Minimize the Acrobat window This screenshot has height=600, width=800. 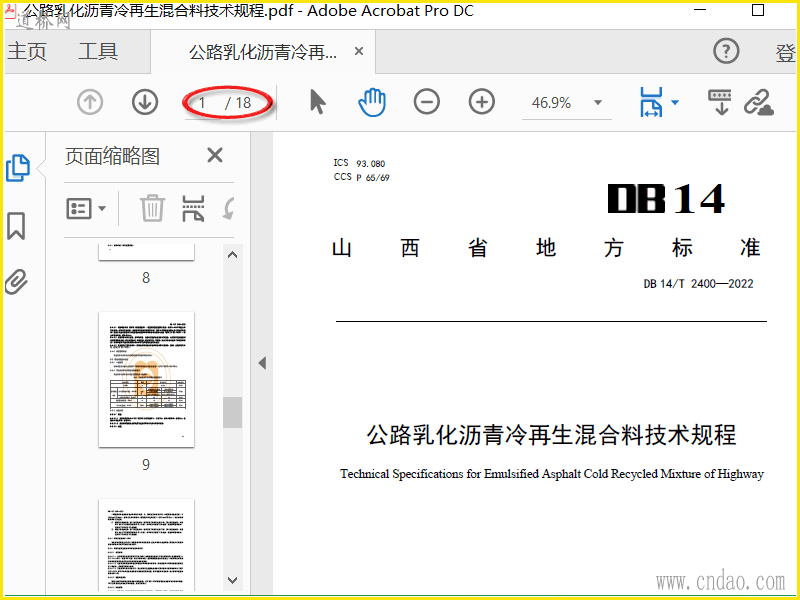[700, 10]
